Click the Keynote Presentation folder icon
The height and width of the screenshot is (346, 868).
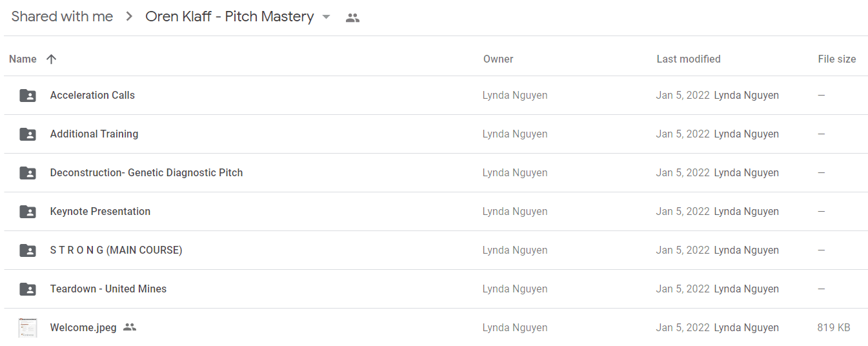pyautogui.click(x=28, y=212)
